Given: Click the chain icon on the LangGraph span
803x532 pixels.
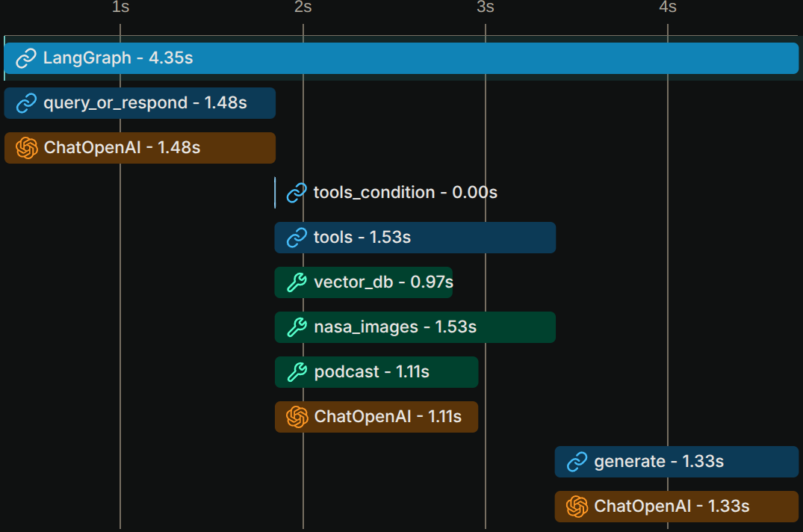Looking at the screenshot, I should point(26,58).
